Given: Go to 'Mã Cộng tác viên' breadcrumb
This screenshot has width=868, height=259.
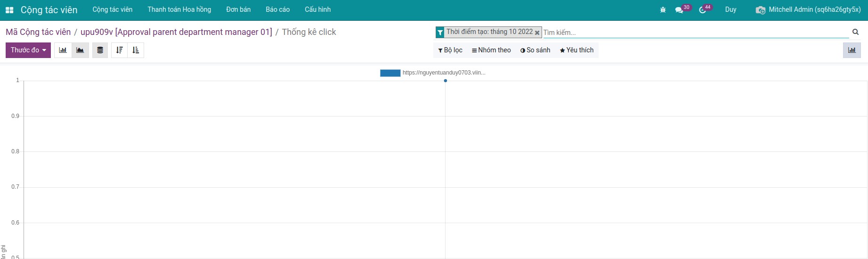Looking at the screenshot, I should pyautogui.click(x=38, y=32).
